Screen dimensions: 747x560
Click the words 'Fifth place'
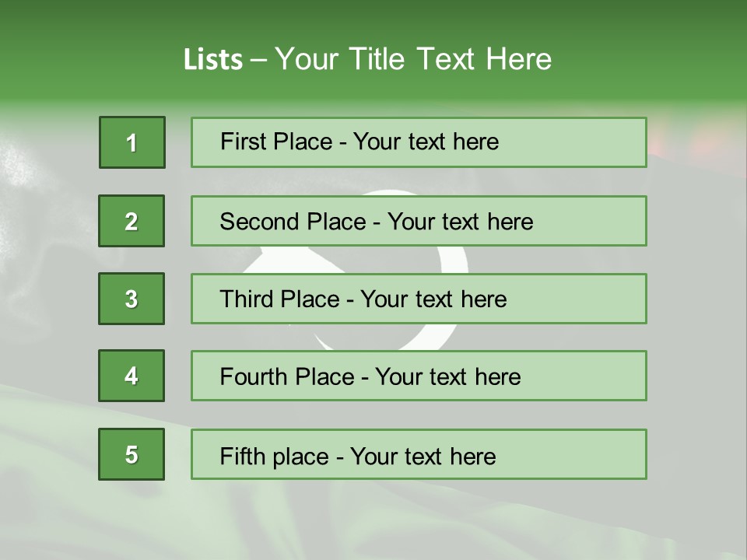tap(274, 456)
